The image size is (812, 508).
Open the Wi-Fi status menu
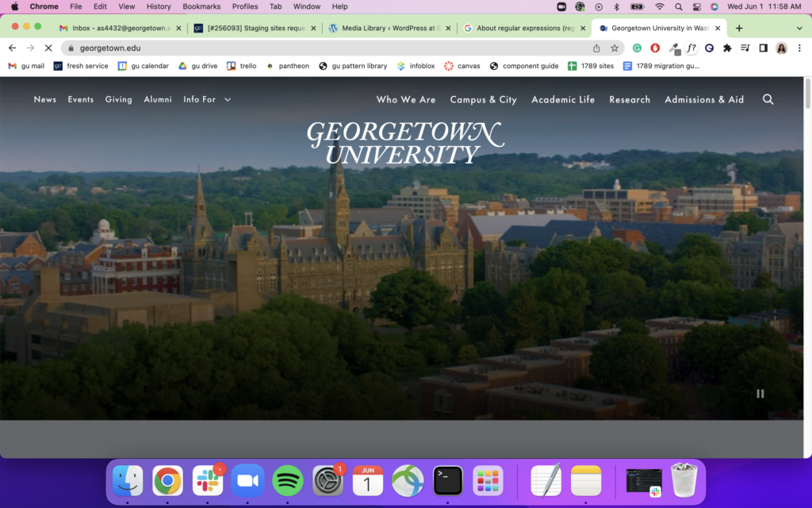point(659,6)
